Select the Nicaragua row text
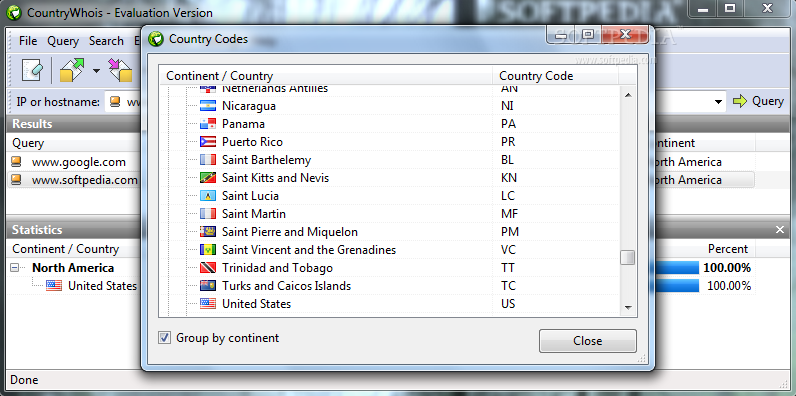Viewport: 796px width, 396px height. click(249, 106)
